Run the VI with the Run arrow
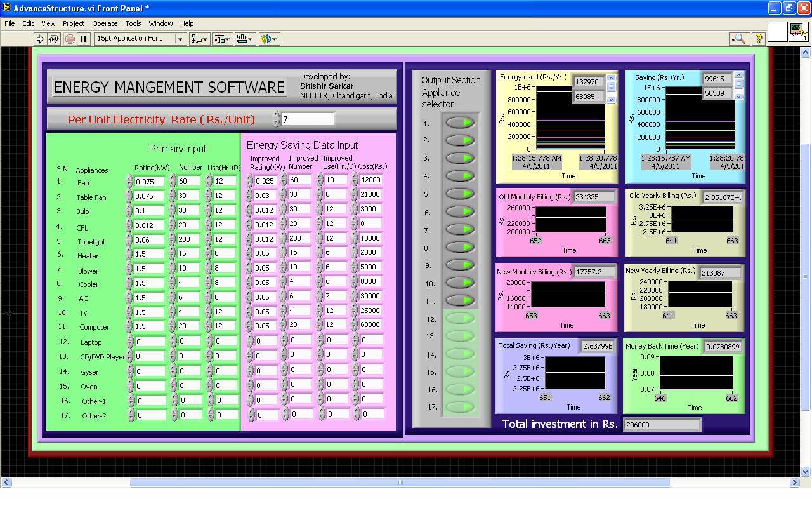 [40, 39]
